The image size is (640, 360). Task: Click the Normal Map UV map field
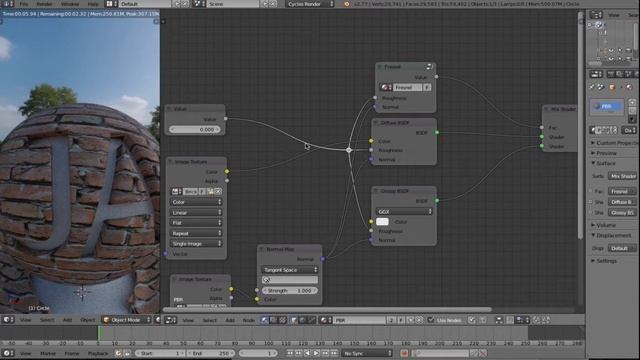[289, 280]
